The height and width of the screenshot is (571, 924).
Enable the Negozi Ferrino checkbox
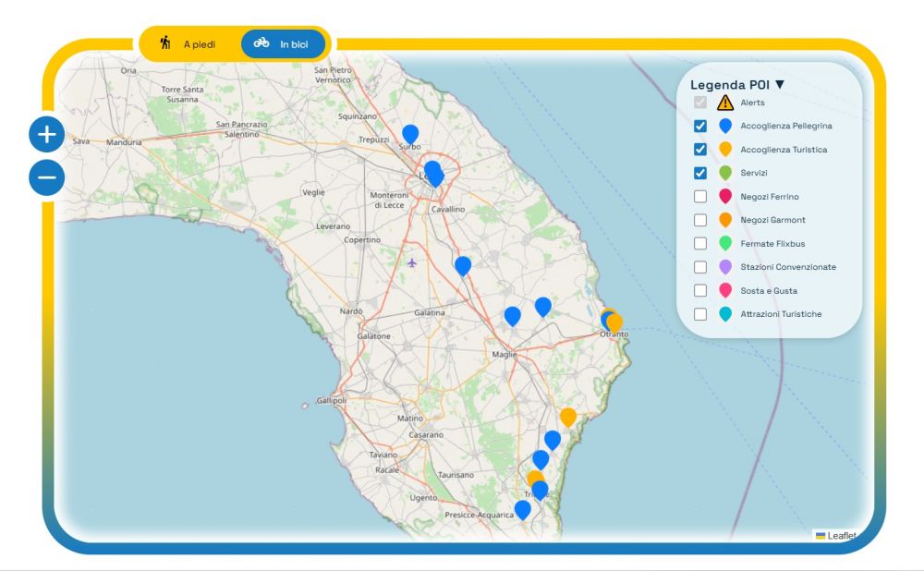click(700, 197)
